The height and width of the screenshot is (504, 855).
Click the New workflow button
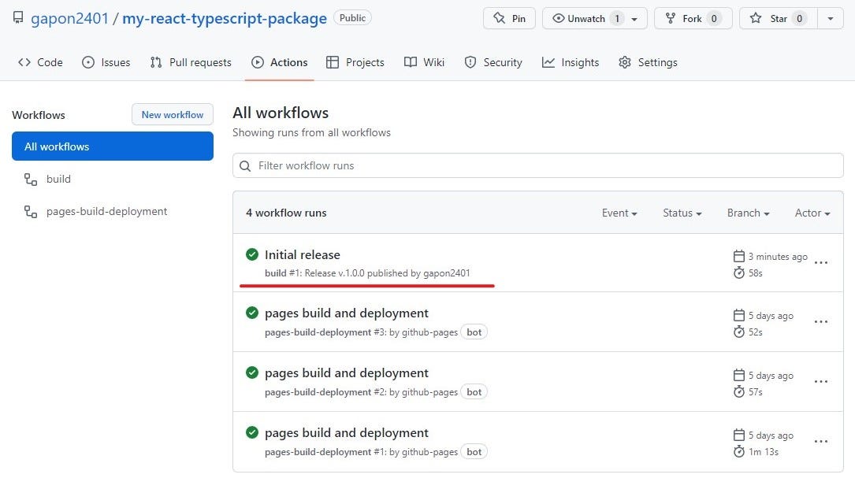pos(173,114)
